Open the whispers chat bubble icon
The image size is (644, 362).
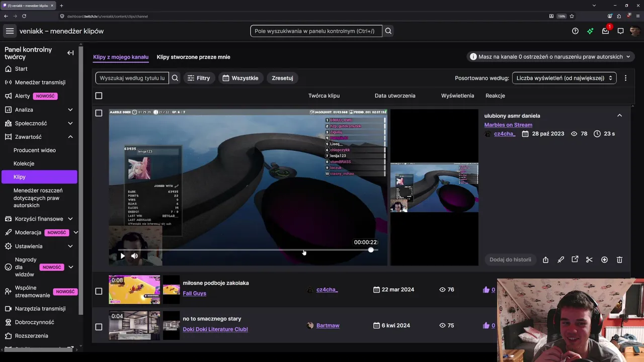click(x=620, y=31)
